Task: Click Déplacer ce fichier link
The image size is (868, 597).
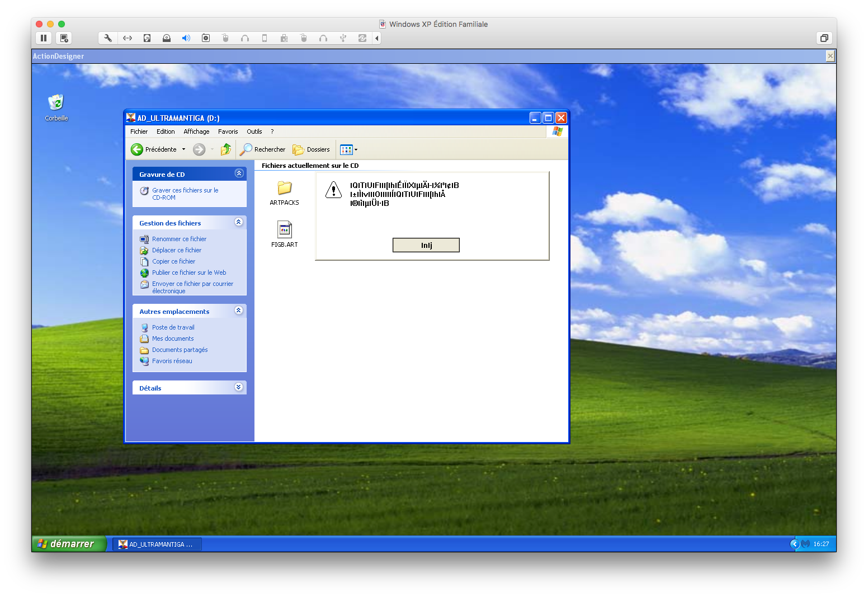Action: (x=177, y=250)
